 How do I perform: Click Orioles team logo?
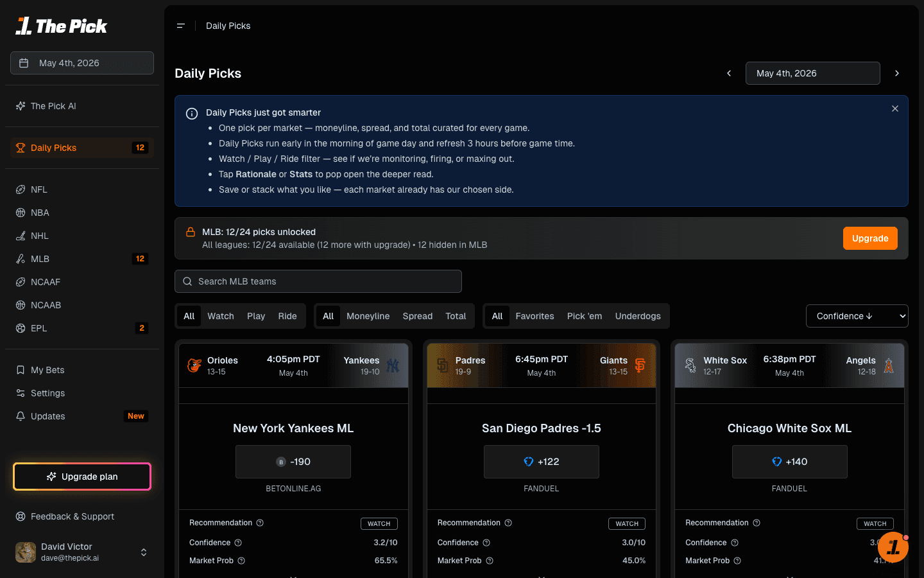pyautogui.click(x=194, y=365)
